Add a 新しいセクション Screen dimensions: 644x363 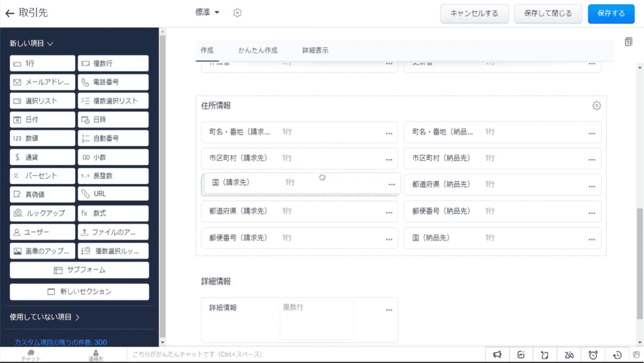click(x=79, y=292)
